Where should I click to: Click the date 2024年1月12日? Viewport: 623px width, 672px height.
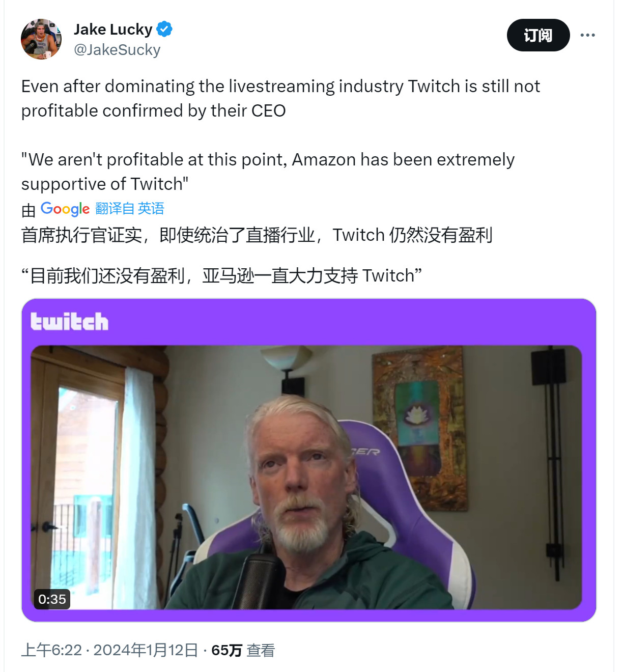[x=146, y=650]
